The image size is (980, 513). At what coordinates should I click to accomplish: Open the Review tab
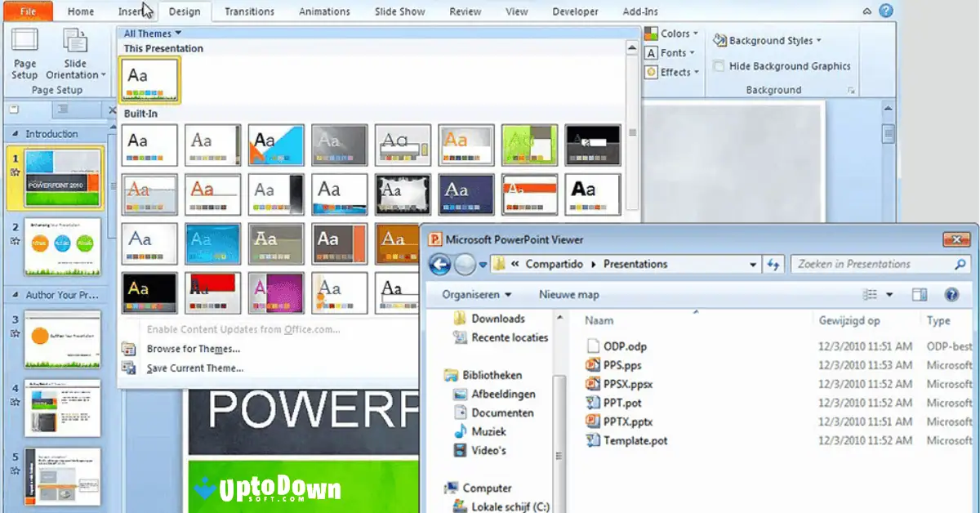point(465,11)
